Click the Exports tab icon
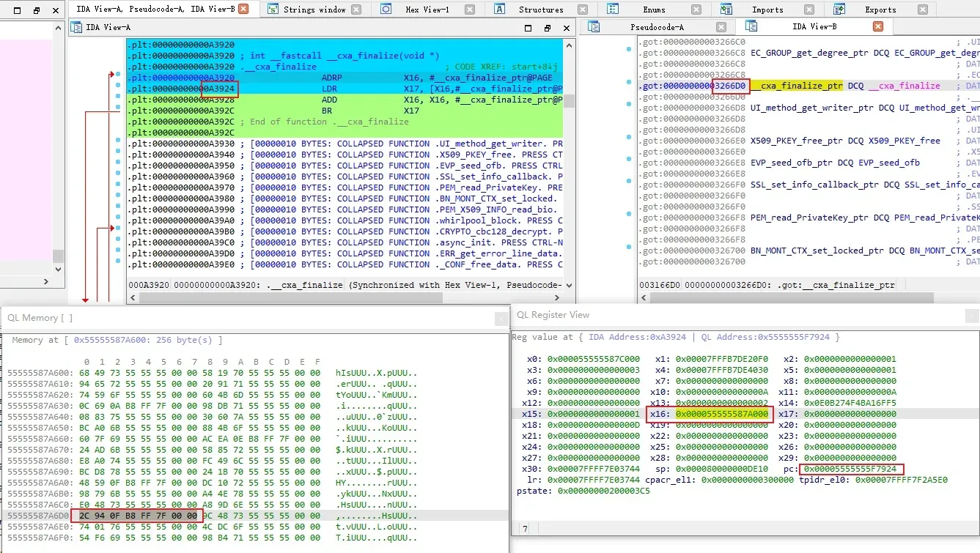The image size is (980, 553). (x=839, y=10)
